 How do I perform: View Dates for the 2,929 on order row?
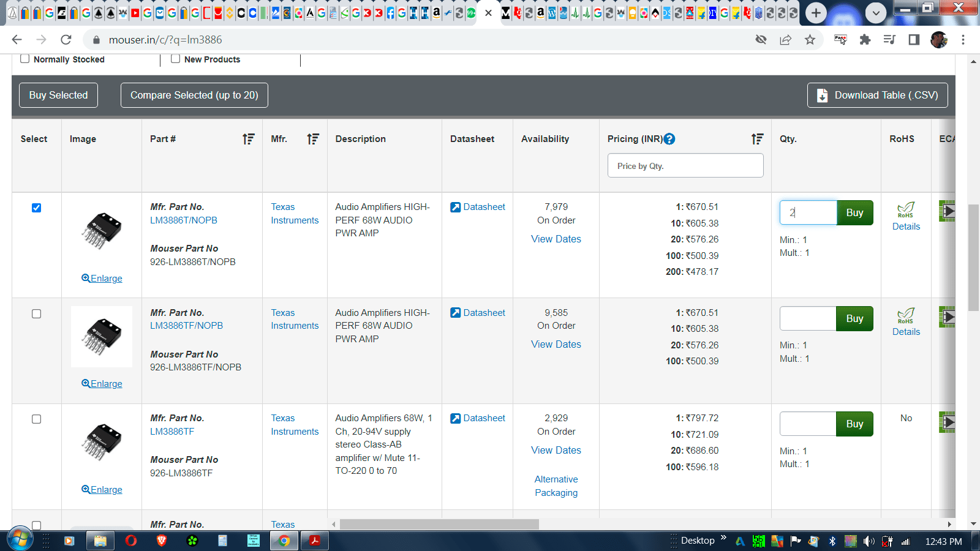pyautogui.click(x=556, y=450)
